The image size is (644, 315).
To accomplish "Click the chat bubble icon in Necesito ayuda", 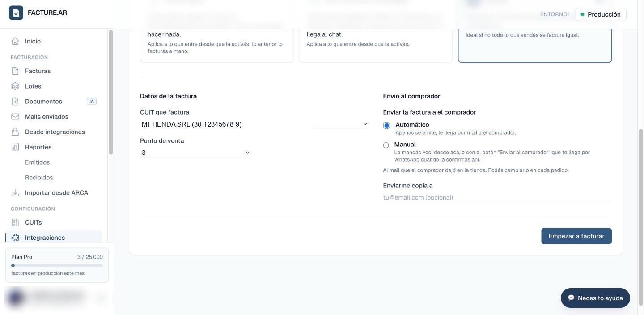I will coord(571,298).
